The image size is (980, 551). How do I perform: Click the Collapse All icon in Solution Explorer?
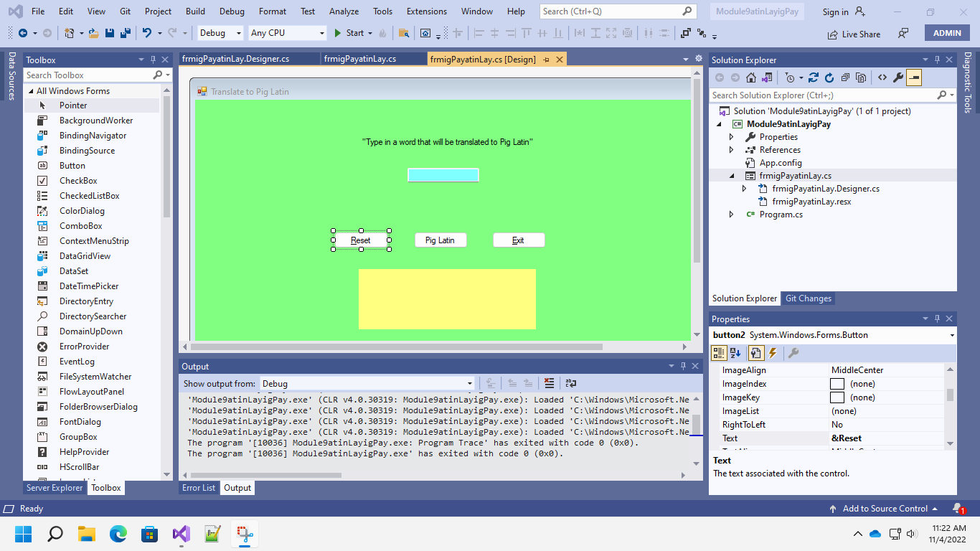click(844, 77)
